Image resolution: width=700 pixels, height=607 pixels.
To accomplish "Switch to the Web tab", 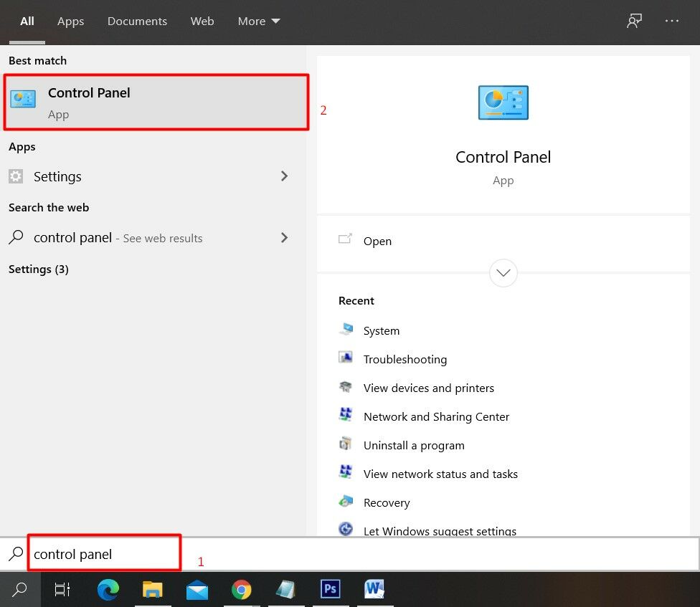I will pos(202,21).
